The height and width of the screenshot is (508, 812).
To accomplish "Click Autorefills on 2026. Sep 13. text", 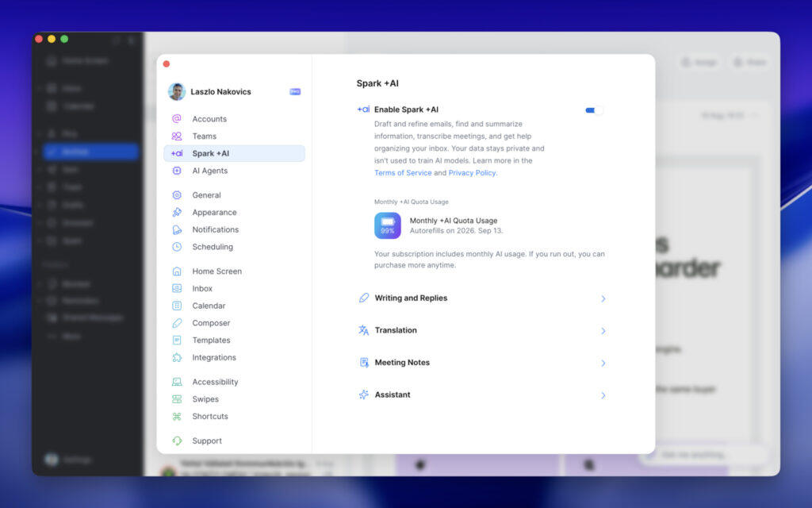I will coord(456,231).
